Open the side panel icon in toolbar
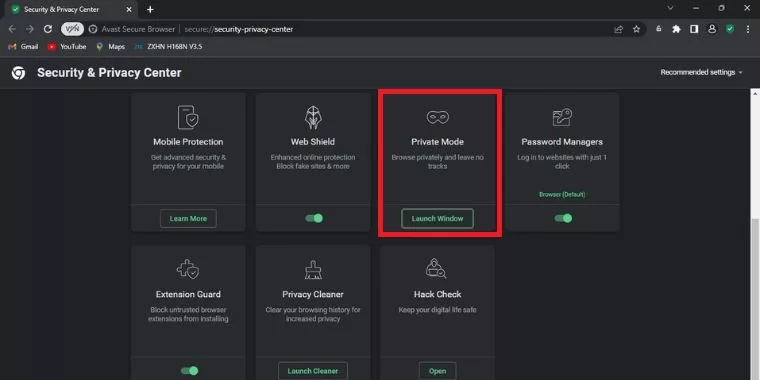The height and width of the screenshot is (380, 760). 694,29
